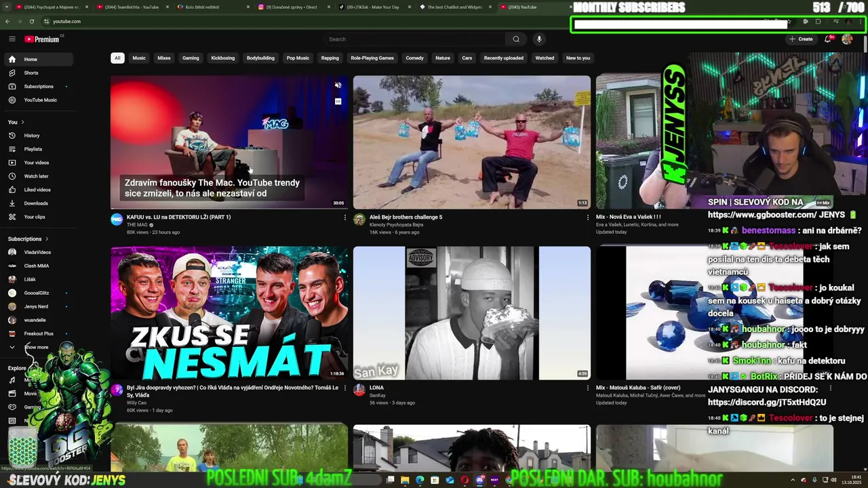Select the Music filter chip
Image resolution: width=868 pixels, height=488 pixels.
[139, 58]
